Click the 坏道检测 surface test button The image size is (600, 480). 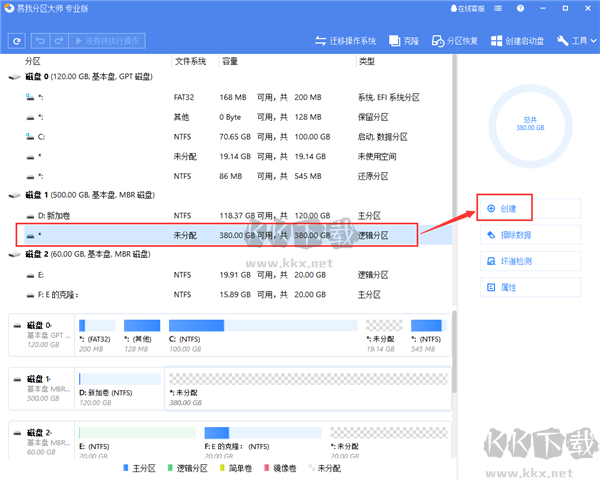530,261
